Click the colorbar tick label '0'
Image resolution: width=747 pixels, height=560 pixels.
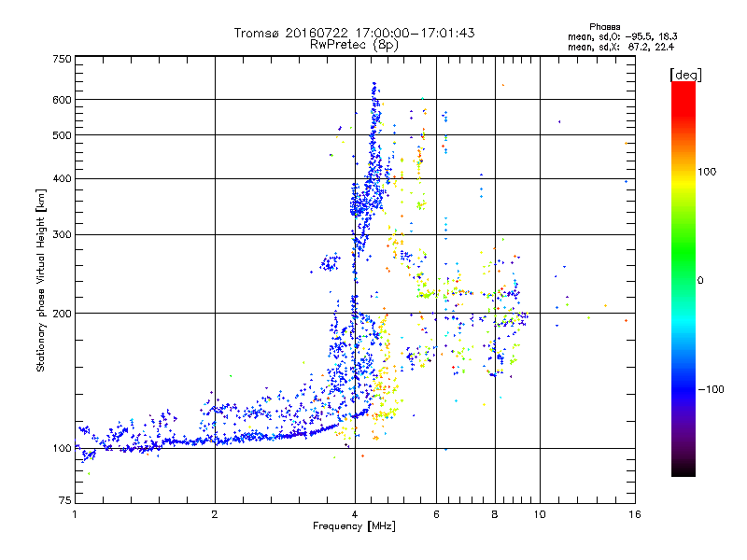700,280
